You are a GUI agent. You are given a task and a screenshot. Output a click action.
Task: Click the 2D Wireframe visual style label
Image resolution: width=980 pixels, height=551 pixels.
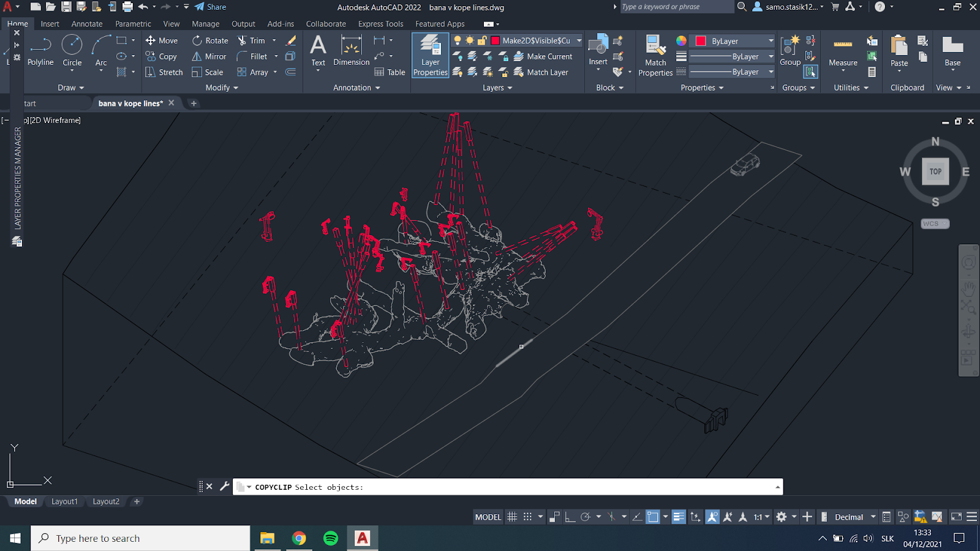click(56, 120)
